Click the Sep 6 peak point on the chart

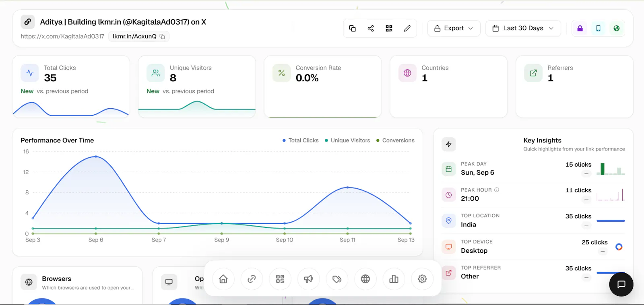point(96,157)
